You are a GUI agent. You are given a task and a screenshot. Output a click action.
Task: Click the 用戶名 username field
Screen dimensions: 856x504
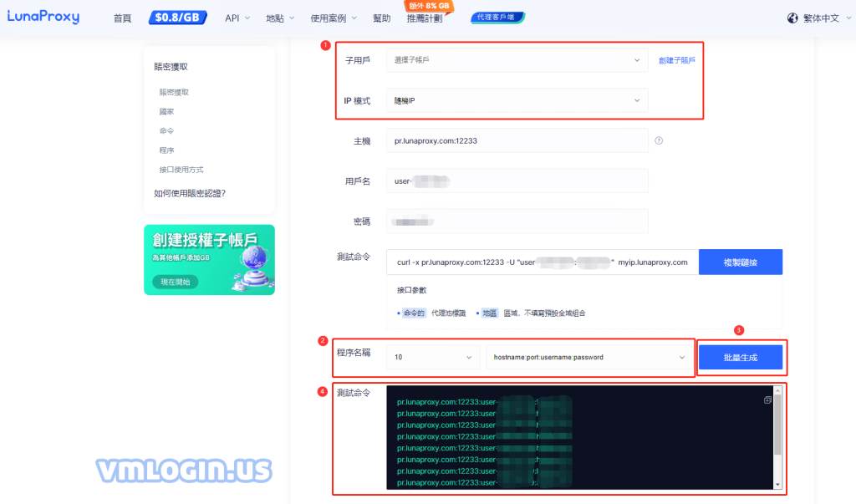click(517, 181)
